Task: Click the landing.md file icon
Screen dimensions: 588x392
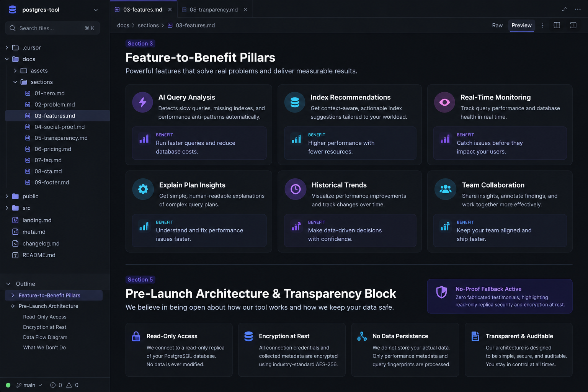Action: point(15,220)
